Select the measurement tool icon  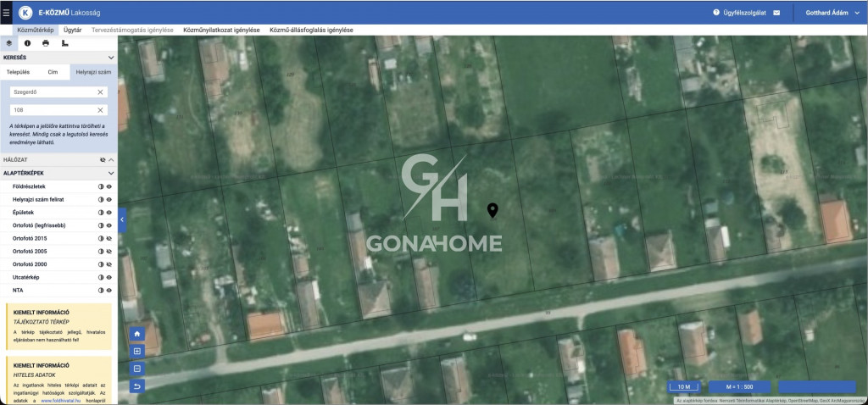(65, 42)
